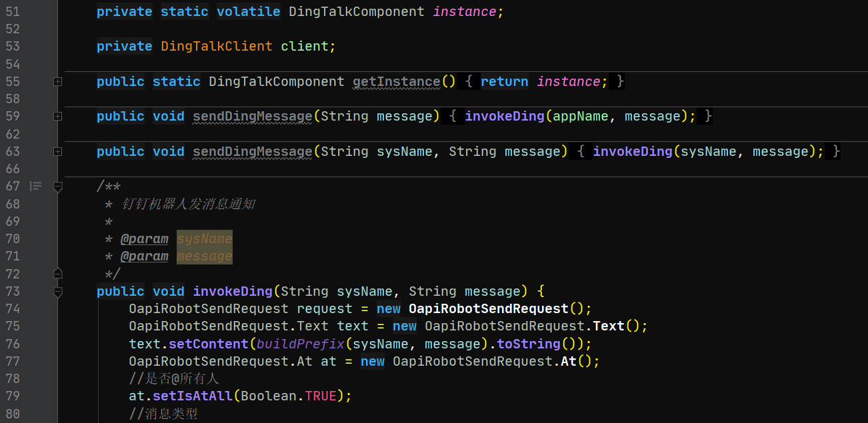Image resolution: width=868 pixels, height=423 pixels.
Task: Expand folded sendDingMessage with sysName on line 63
Action: pyautogui.click(x=58, y=151)
